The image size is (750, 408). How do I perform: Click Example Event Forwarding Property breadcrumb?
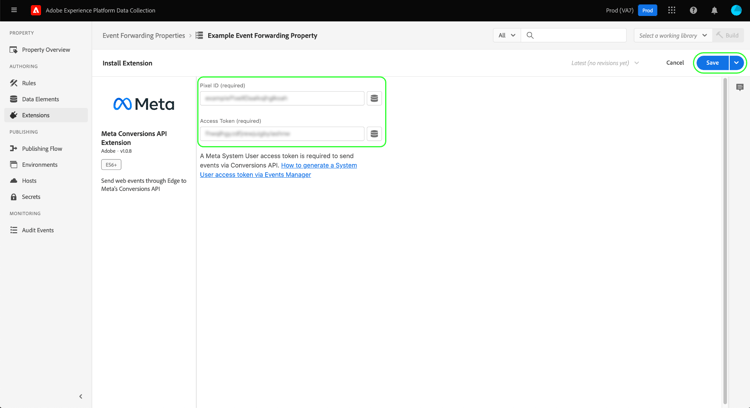point(262,35)
